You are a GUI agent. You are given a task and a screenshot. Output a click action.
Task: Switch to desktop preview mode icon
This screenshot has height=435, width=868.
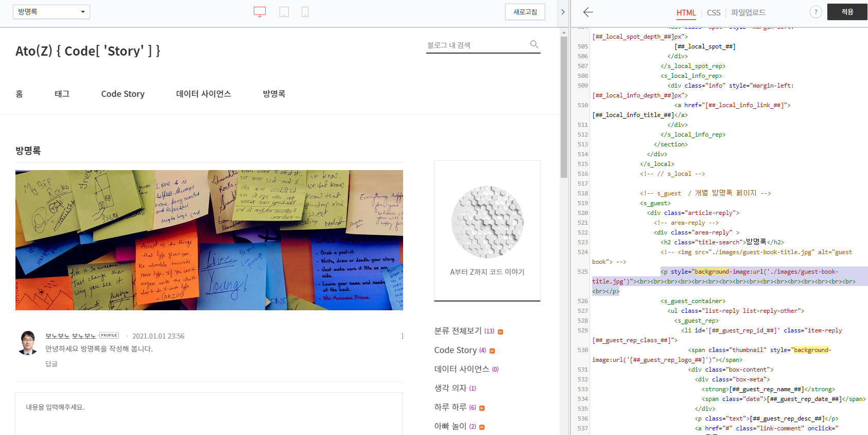tap(260, 12)
